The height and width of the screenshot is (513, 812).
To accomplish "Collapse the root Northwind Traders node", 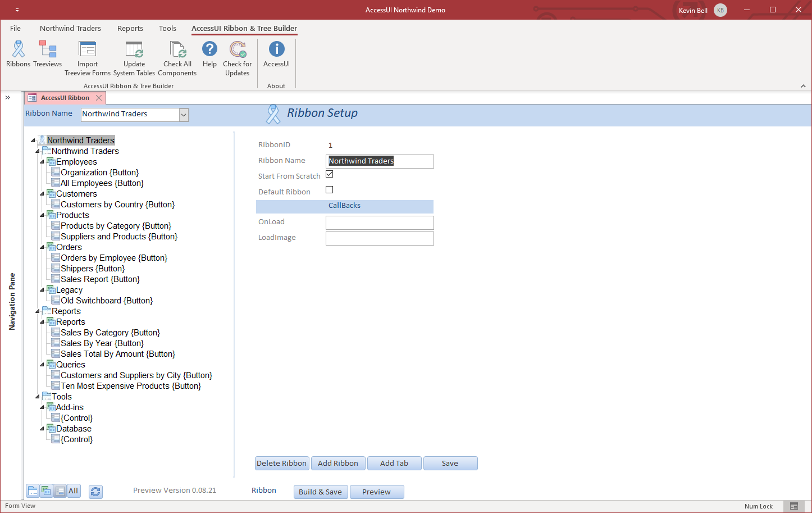I will coord(33,140).
